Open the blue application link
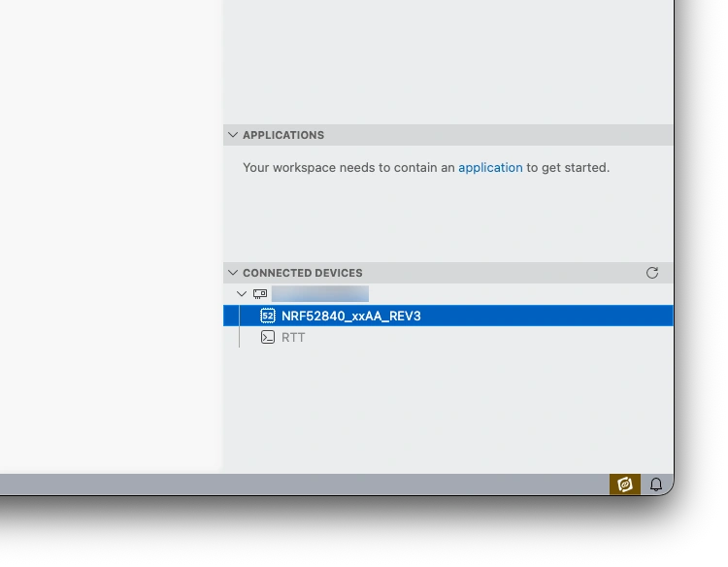This screenshot has width=728, height=567. [x=490, y=168]
